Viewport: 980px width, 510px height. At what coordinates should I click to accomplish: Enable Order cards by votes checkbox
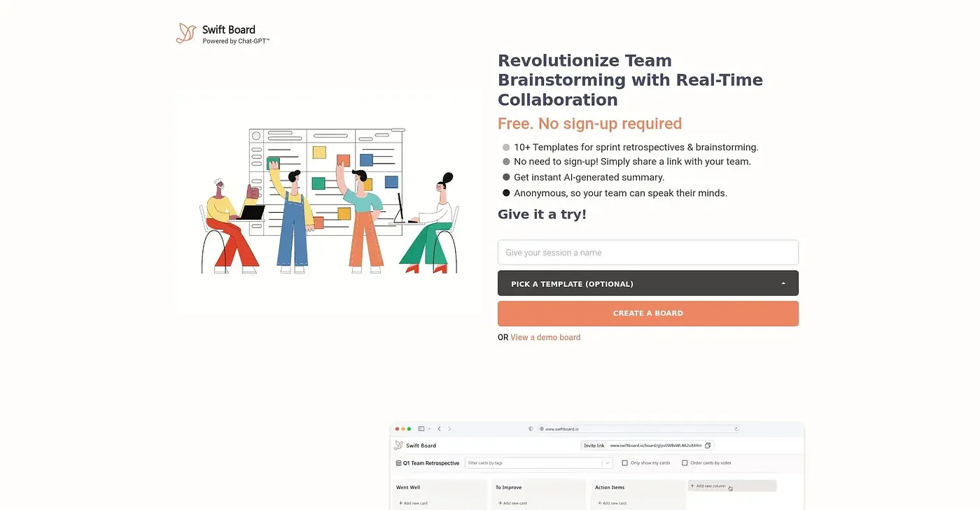click(685, 463)
